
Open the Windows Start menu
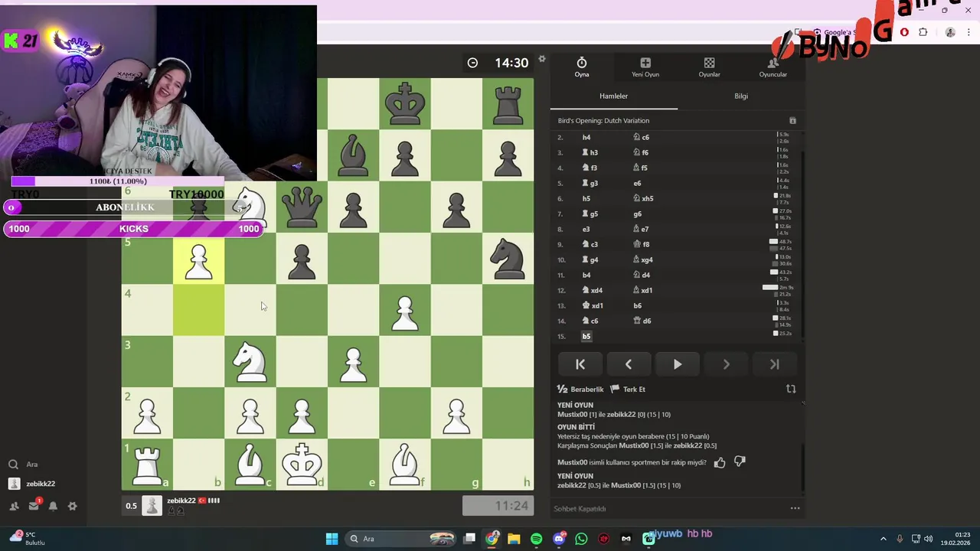(x=332, y=539)
